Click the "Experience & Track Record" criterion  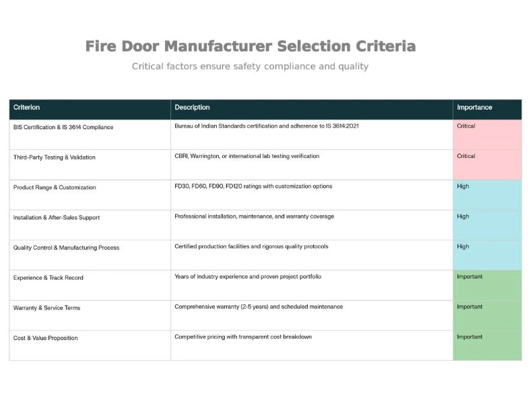pyautogui.click(x=48, y=278)
